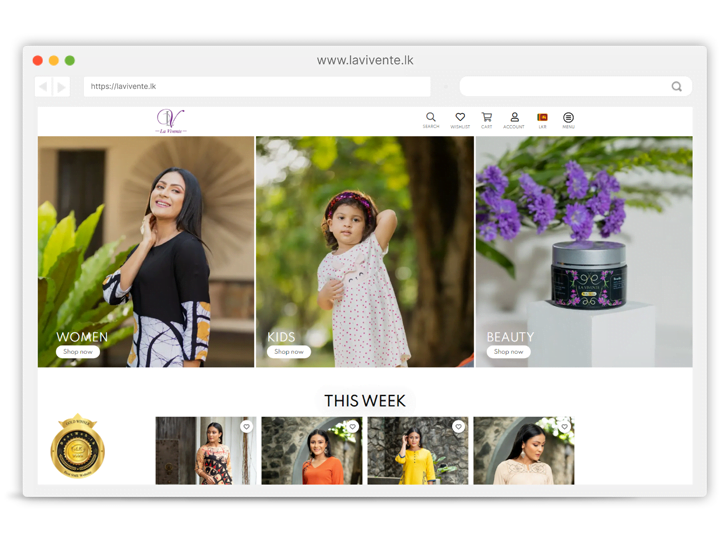Wishlist the yellow dress product
This screenshot has width=727, height=544.
tap(458, 427)
